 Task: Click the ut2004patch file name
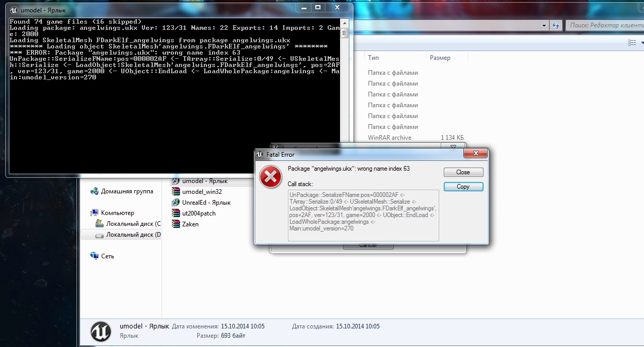199,213
